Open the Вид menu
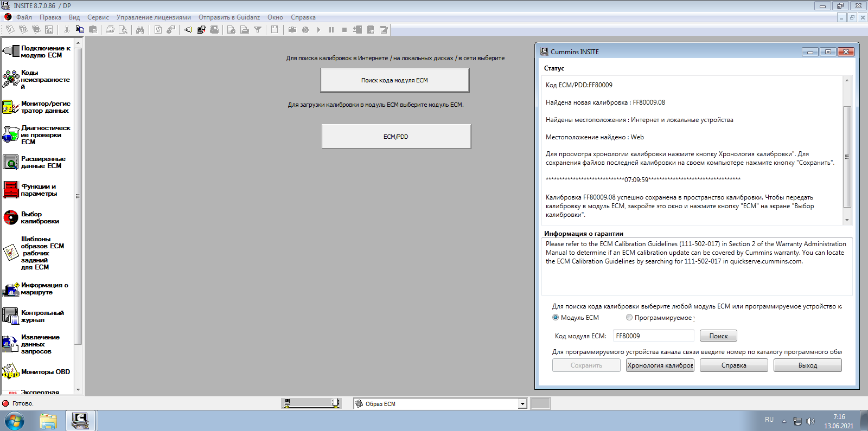Viewport: 868px width, 431px height. (74, 17)
